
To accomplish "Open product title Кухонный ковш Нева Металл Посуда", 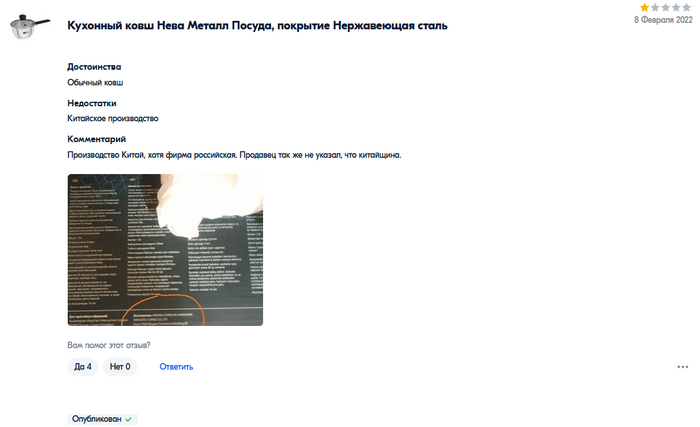I will pyautogui.click(x=257, y=25).
